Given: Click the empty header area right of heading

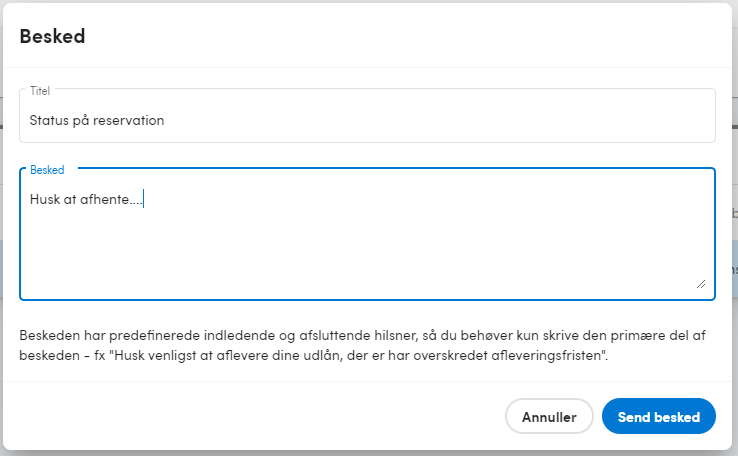Looking at the screenshot, I should 405,36.
